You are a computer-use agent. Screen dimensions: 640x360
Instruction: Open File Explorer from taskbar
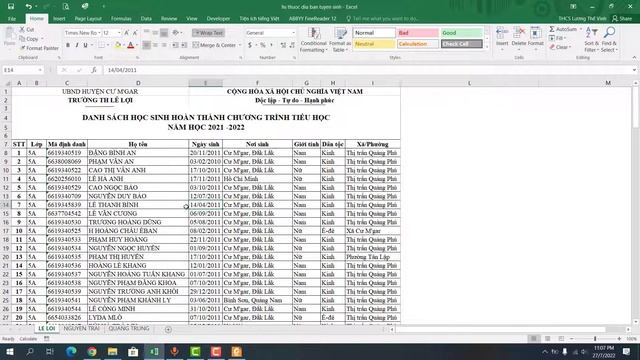113,351
